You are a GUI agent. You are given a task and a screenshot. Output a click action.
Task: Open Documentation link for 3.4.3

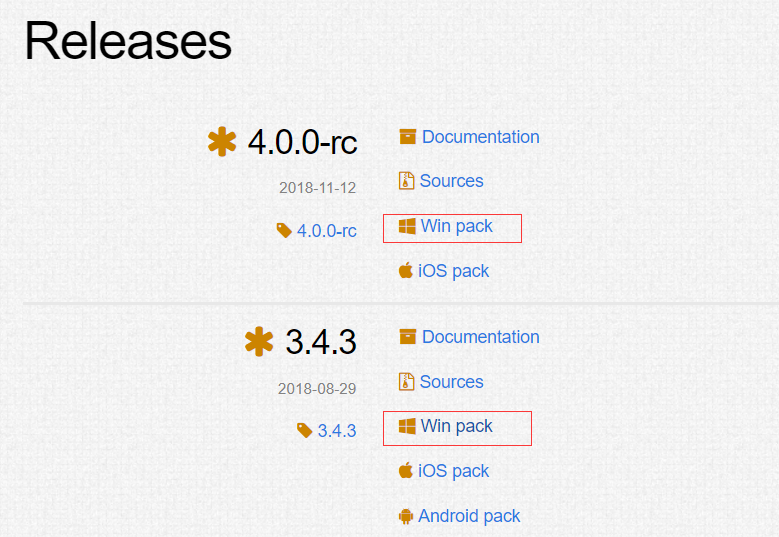(480, 337)
